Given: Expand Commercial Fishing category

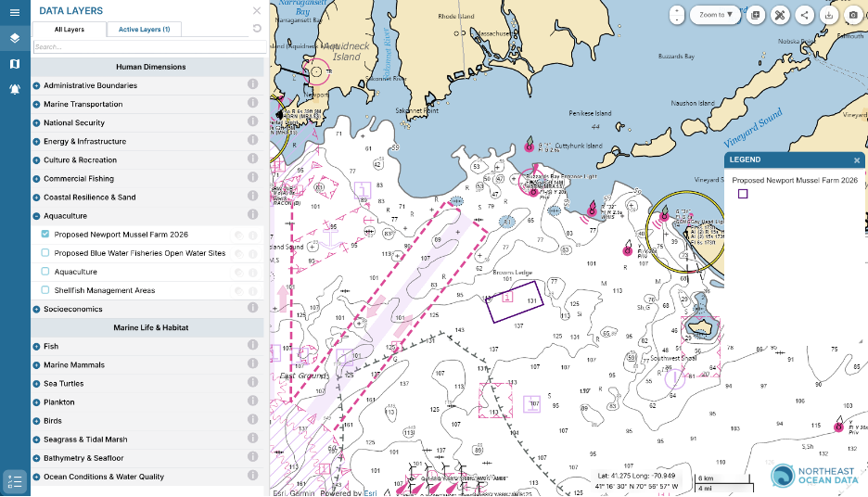Looking at the screenshot, I should [36, 179].
